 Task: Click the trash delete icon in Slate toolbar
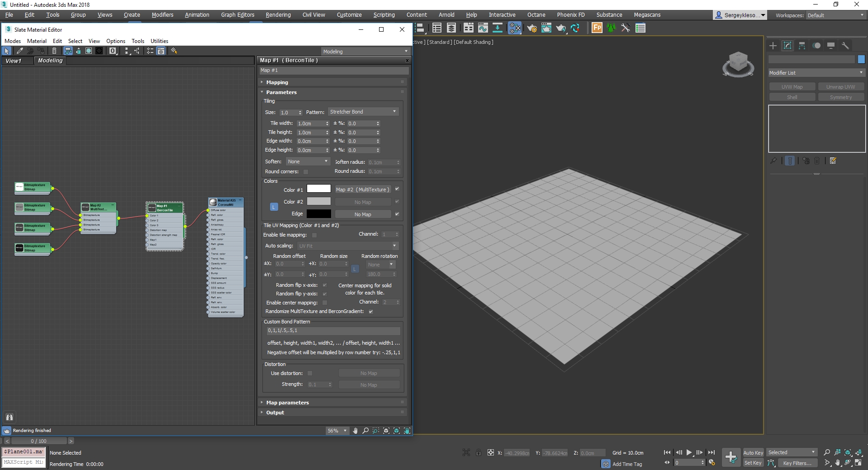[x=54, y=51]
